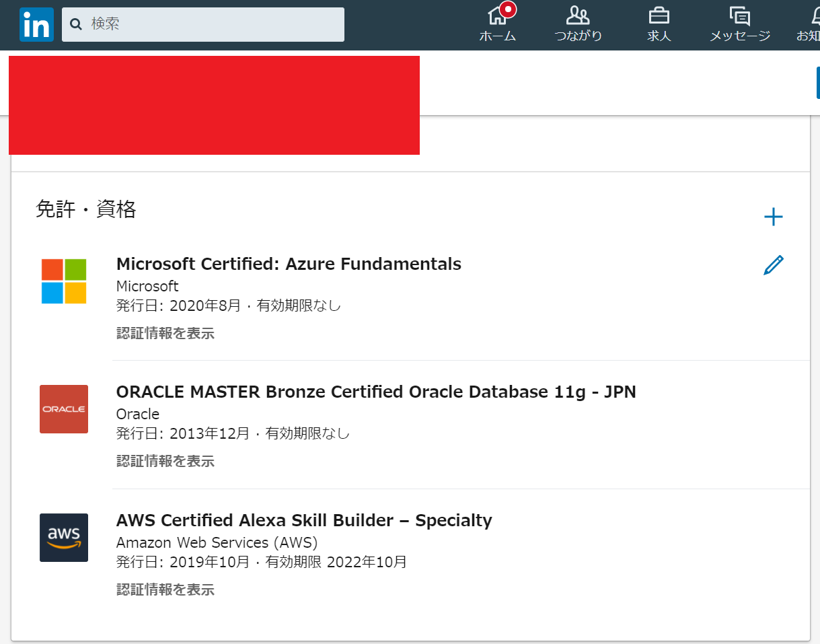The height and width of the screenshot is (644, 820).
Task: Show credential 認証情報を表示 for Azure Fundamentals
Action: click(165, 333)
